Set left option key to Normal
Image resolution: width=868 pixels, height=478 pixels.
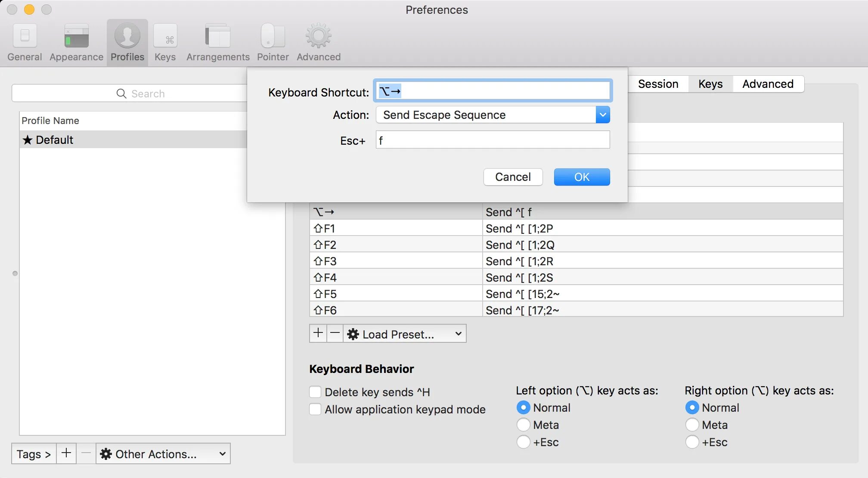(x=523, y=407)
